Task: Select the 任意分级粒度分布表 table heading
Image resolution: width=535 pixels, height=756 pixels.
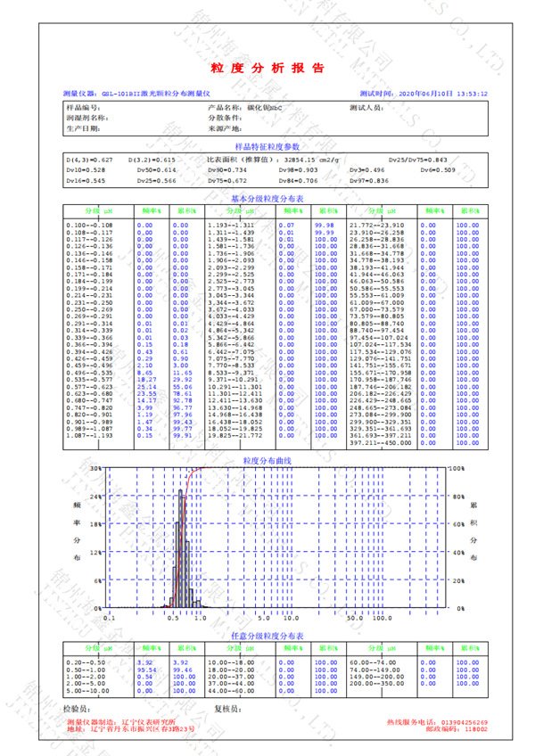Action: pos(267,635)
